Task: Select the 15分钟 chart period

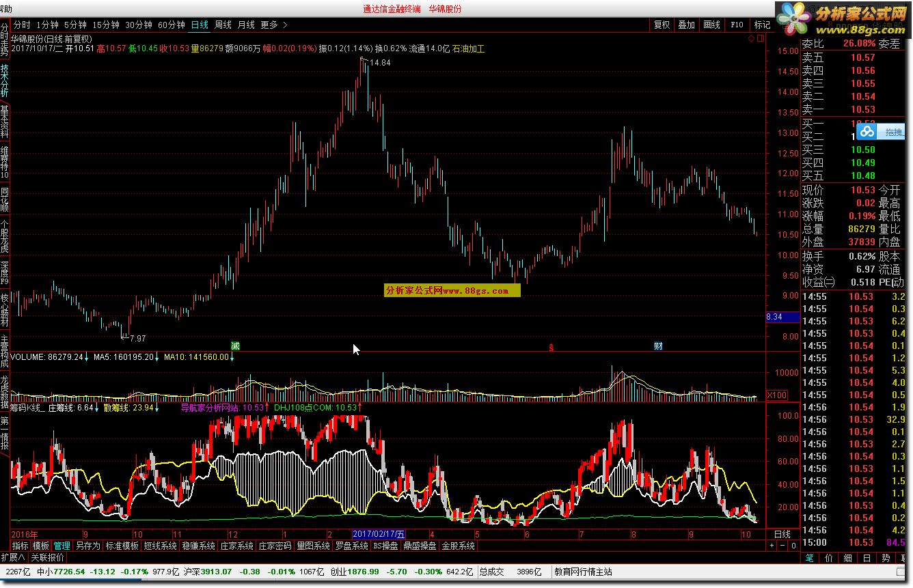Action: (105, 25)
